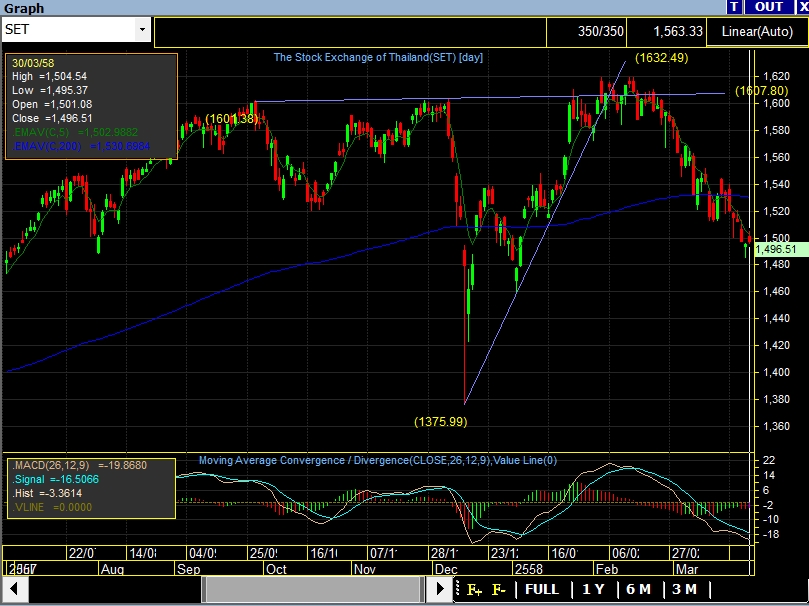The height and width of the screenshot is (606, 809).
Task: Click the F- zoom out button
Action: (498, 589)
